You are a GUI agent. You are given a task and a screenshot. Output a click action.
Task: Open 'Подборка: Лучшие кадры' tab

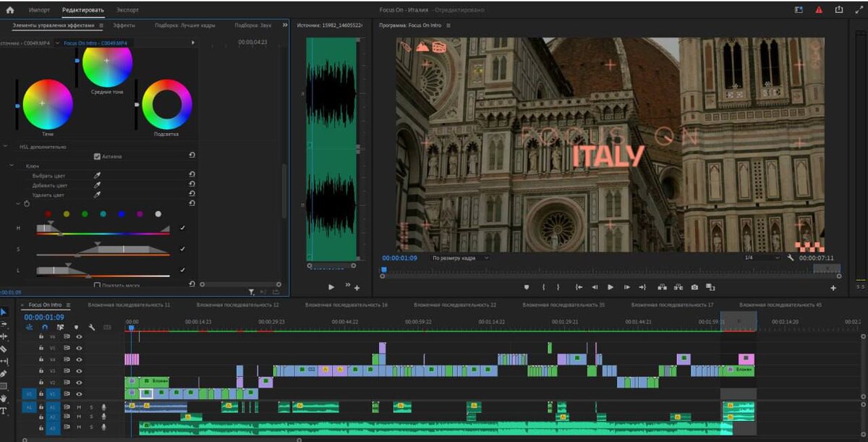(185, 25)
